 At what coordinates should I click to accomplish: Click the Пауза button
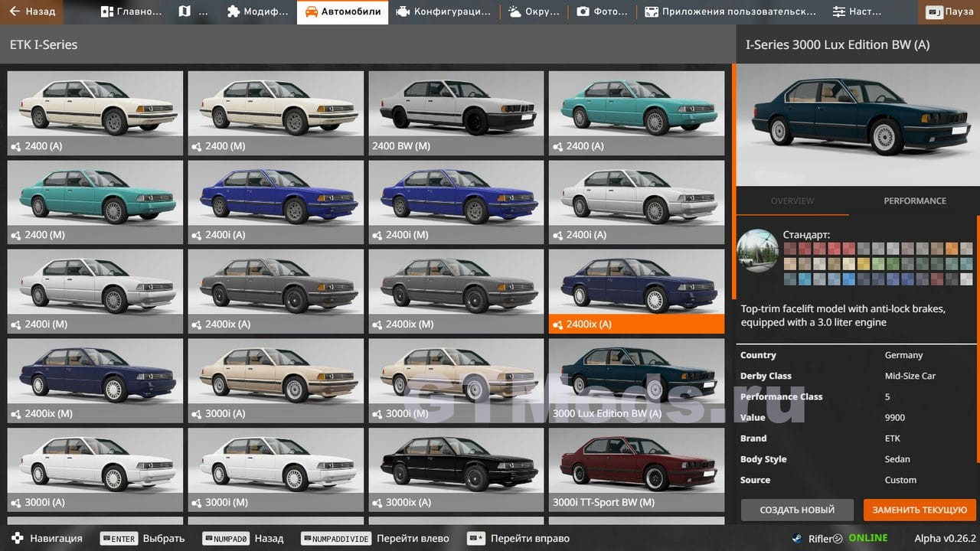click(949, 11)
